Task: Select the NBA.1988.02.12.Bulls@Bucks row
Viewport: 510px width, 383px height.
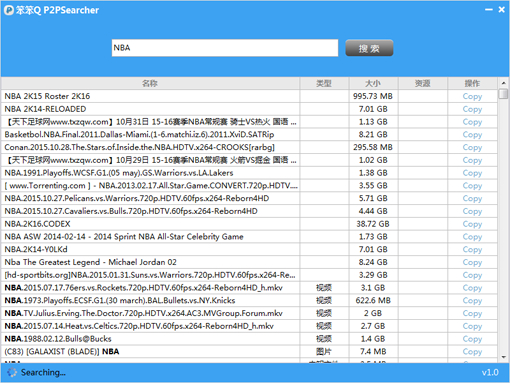Action: coord(249,339)
